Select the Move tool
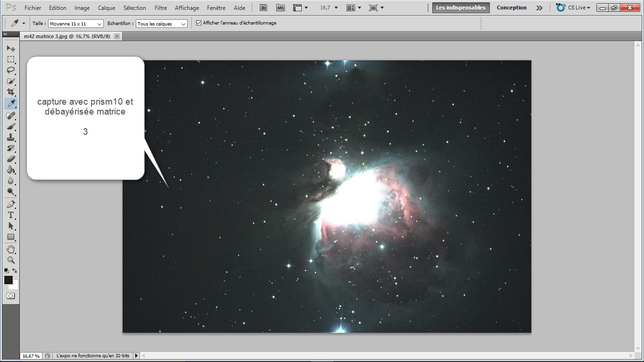The width and height of the screenshot is (644, 362). [x=11, y=49]
